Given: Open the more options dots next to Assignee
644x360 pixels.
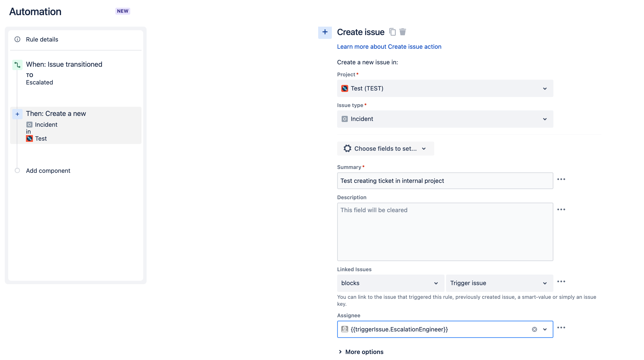Looking at the screenshot, I should (x=561, y=328).
